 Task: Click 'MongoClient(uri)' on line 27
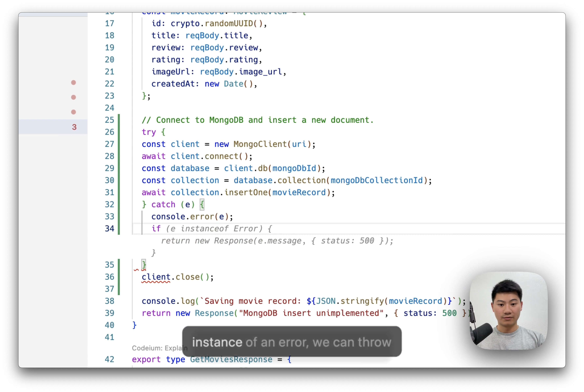272,144
